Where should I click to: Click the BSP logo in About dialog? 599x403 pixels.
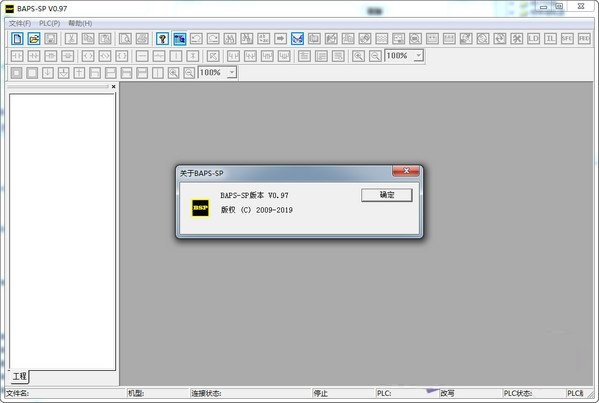click(x=201, y=208)
